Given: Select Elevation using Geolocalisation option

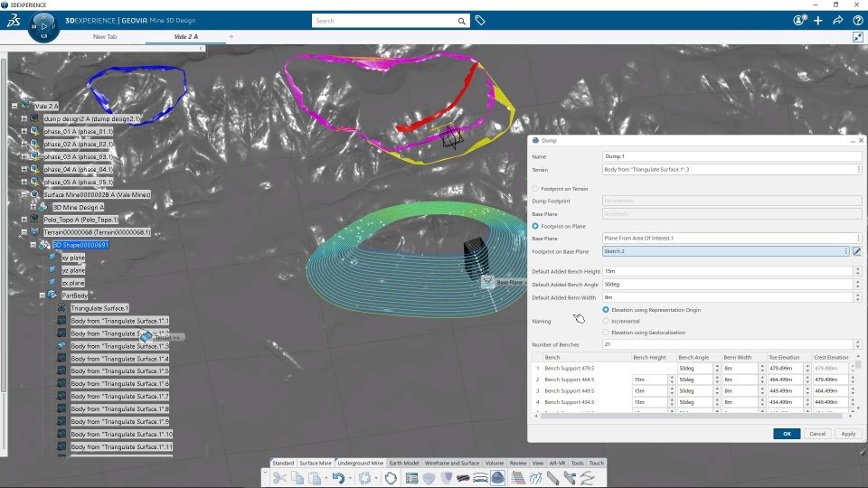Looking at the screenshot, I should [x=606, y=333].
